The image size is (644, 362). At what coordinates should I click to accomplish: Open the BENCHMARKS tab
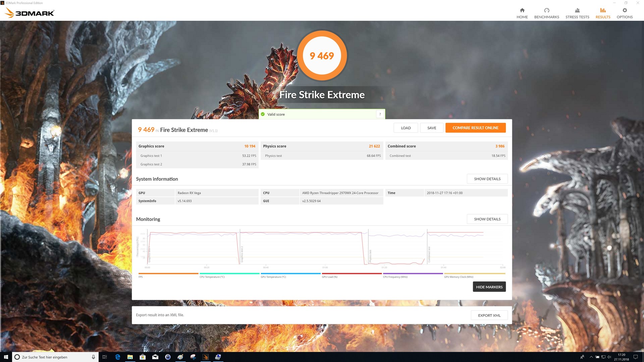click(x=546, y=13)
